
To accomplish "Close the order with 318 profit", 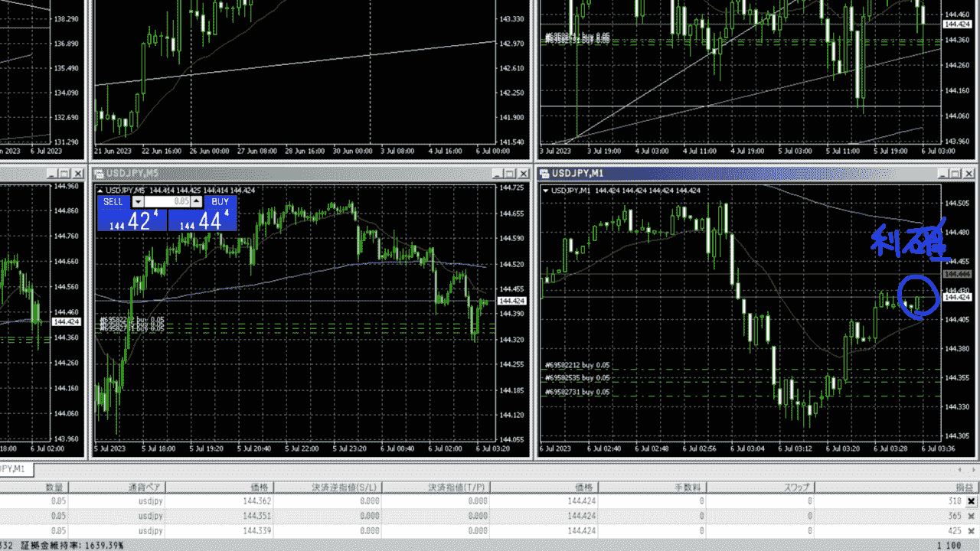I will coord(972,501).
